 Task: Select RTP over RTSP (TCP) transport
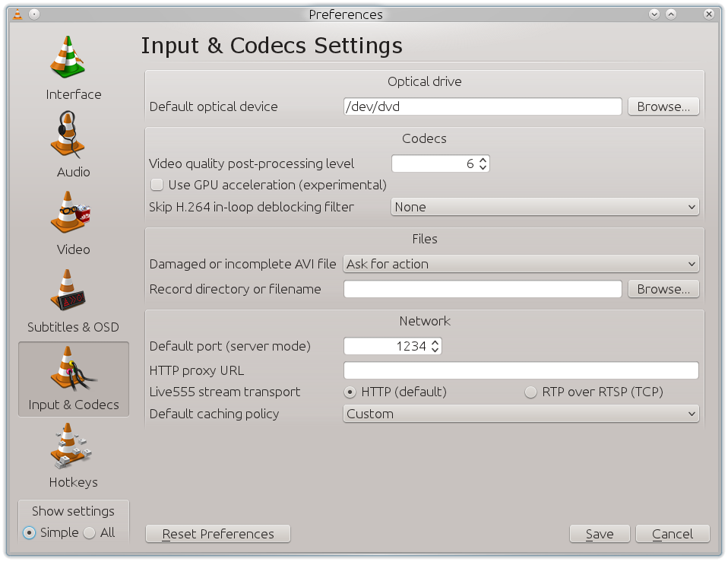tap(530, 392)
